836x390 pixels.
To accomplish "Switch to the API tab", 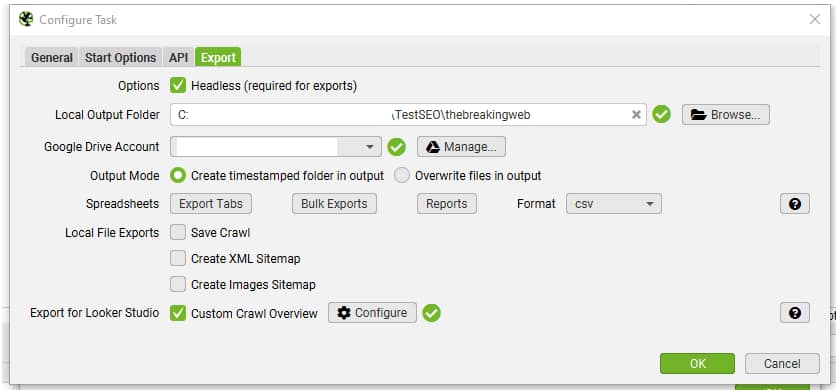I will pyautogui.click(x=179, y=58).
